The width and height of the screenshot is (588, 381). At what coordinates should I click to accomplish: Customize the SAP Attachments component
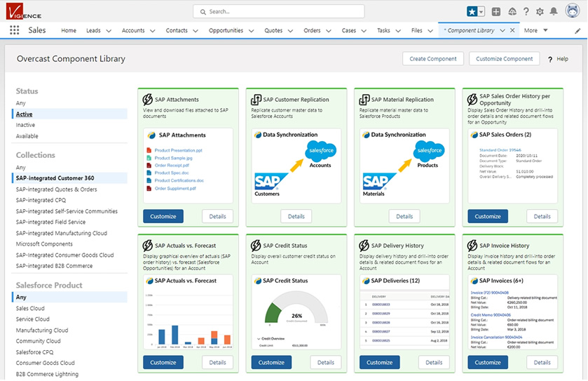click(163, 216)
